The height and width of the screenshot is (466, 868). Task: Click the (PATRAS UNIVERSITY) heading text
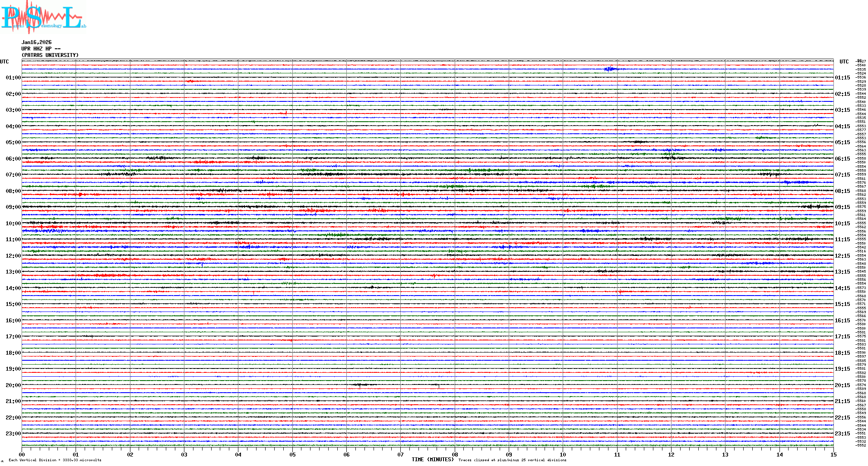[x=50, y=55]
